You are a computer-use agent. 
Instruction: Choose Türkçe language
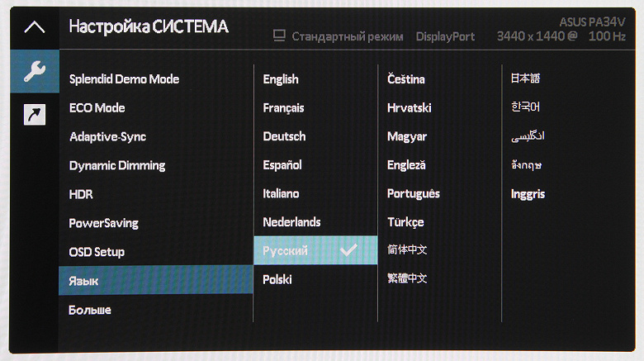[x=405, y=222]
